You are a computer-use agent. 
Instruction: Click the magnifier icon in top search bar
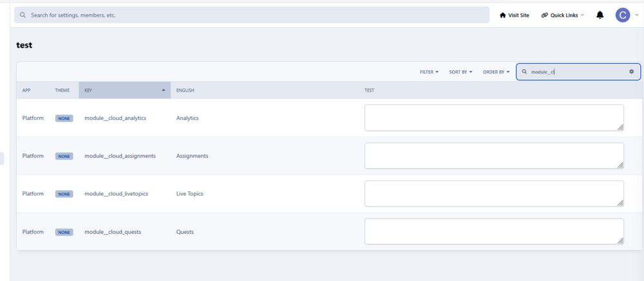point(23,15)
